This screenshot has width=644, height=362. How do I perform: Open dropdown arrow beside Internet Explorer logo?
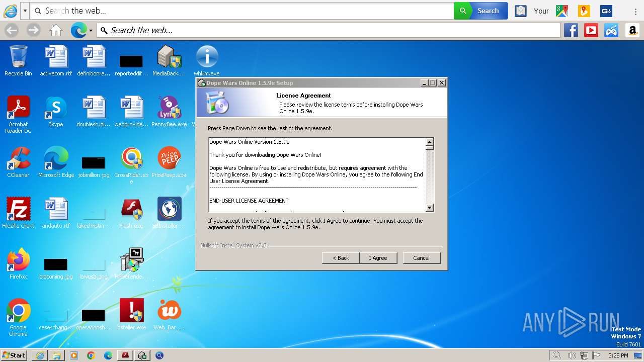click(25, 11)
